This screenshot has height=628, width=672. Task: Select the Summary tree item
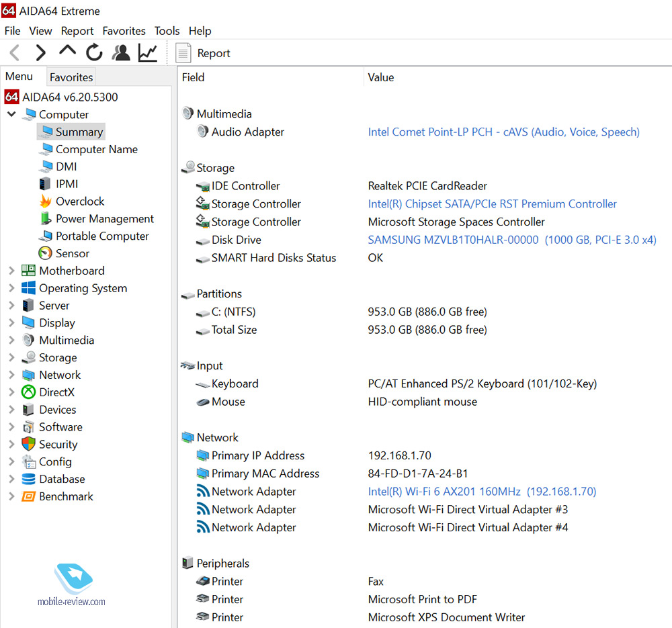click(71, 132)
